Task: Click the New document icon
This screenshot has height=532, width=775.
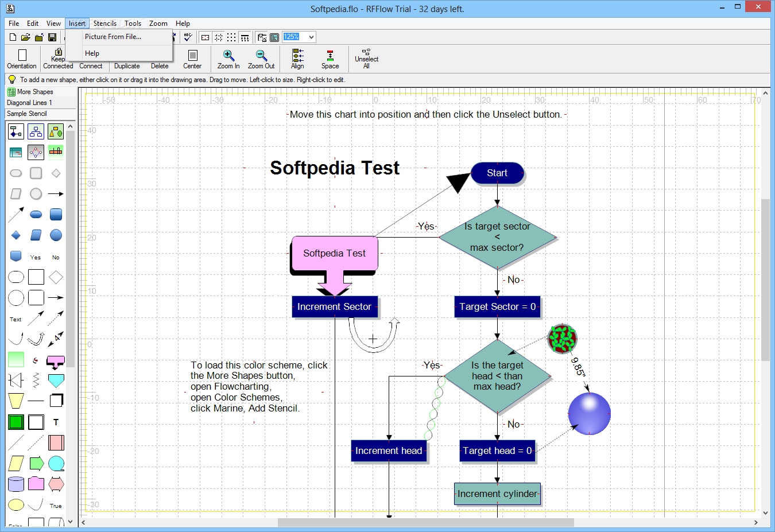Action: point(13,37)
